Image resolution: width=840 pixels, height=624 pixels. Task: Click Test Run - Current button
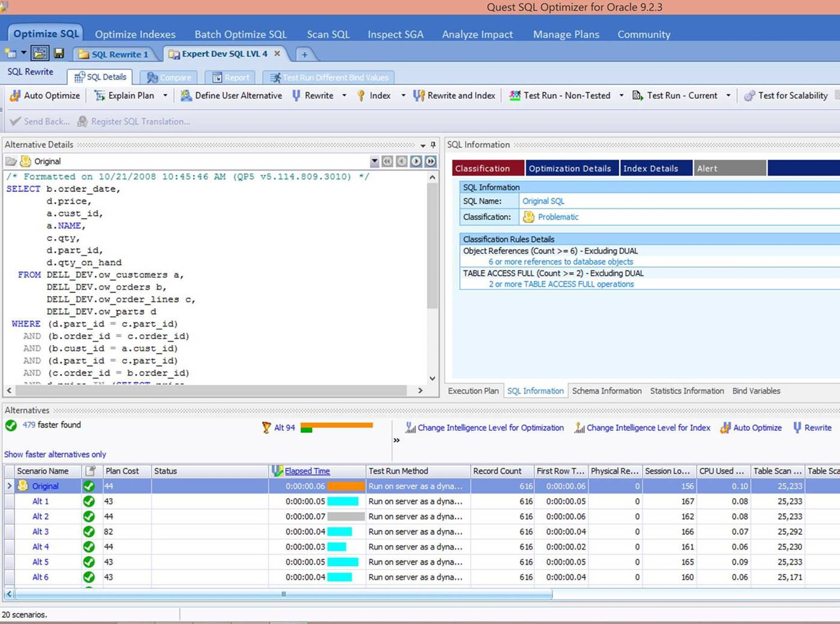point(675,96)
